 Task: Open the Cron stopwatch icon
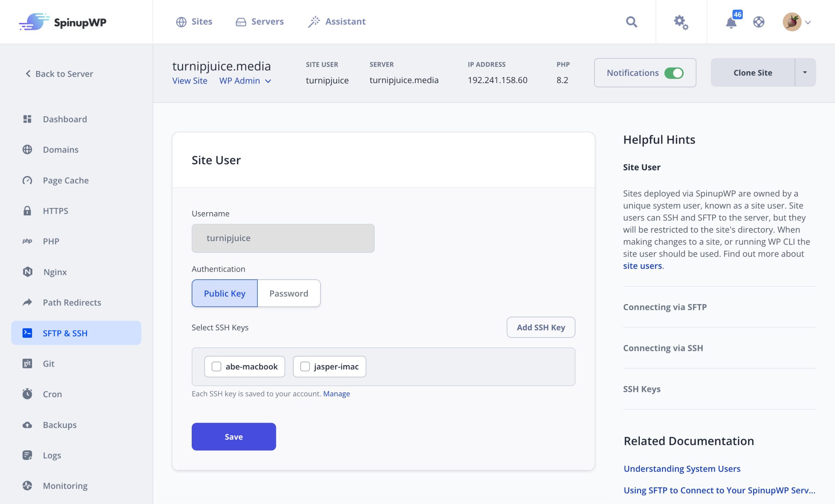27,394
